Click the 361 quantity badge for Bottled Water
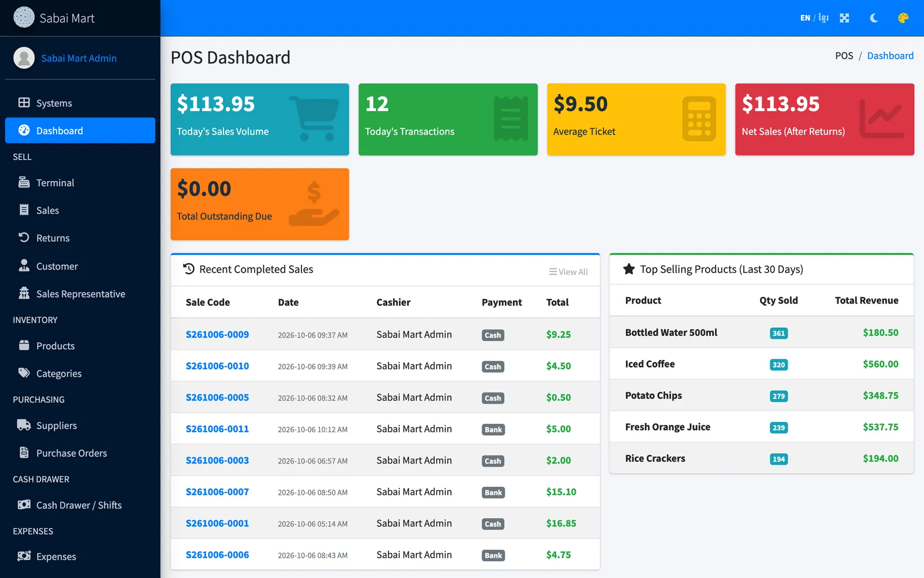The image size is (924, 578). (x=778, y=334)
